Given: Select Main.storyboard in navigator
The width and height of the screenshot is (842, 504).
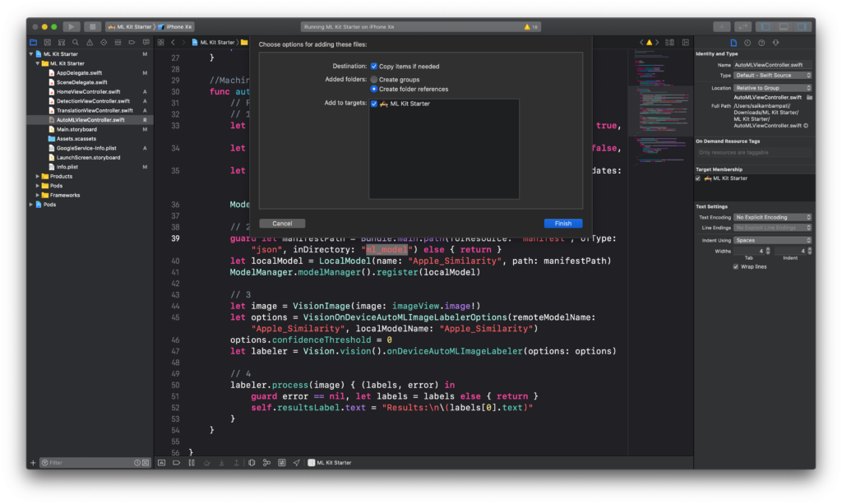Looking at the screenshot, I should coord(76,129).
